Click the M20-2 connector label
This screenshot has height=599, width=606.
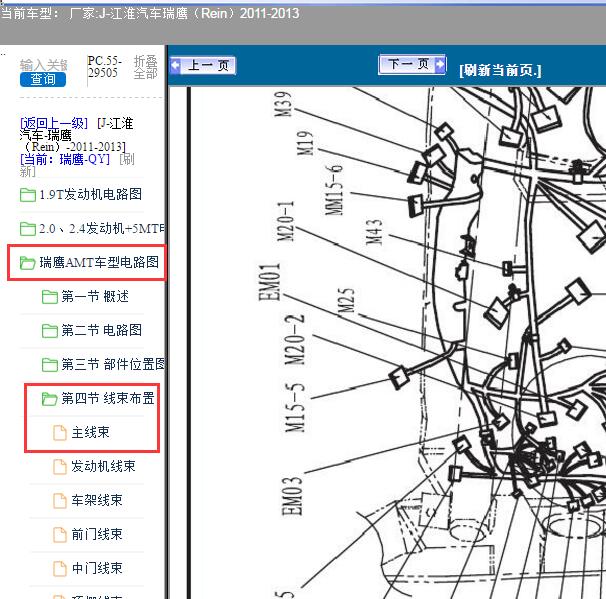[295, 340]
